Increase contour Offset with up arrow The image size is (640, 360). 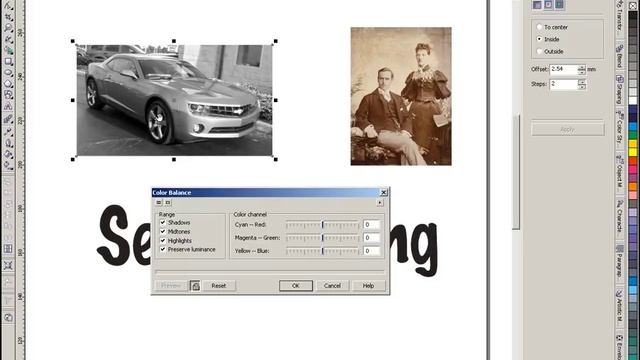tap(582, 67)
